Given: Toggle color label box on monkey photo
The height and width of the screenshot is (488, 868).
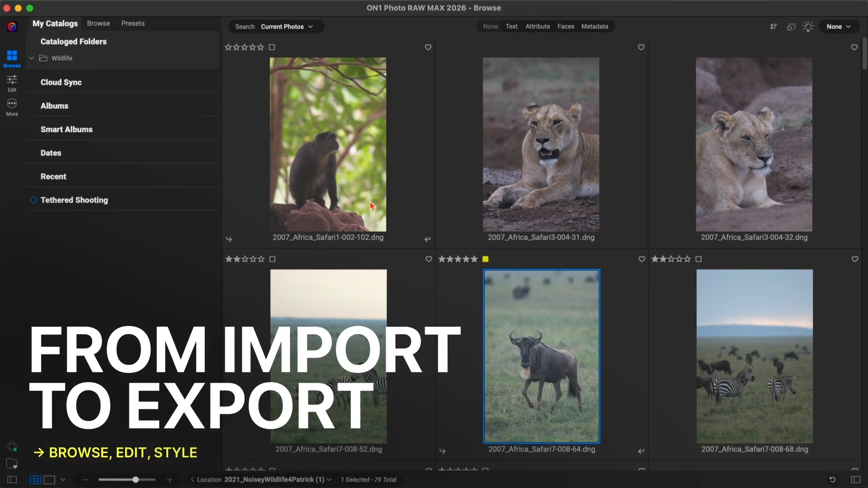Looking at the screenshot, I should pos(272,47).
